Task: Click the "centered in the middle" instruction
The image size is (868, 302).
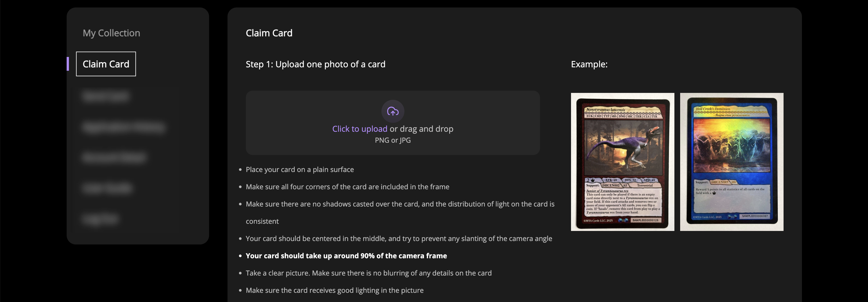Action: 399,238
